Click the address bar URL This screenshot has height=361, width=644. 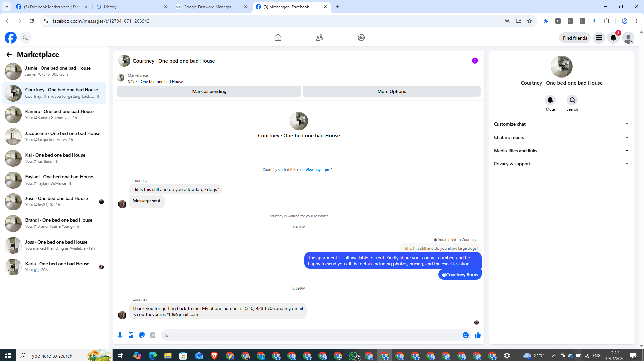(101, 21)
